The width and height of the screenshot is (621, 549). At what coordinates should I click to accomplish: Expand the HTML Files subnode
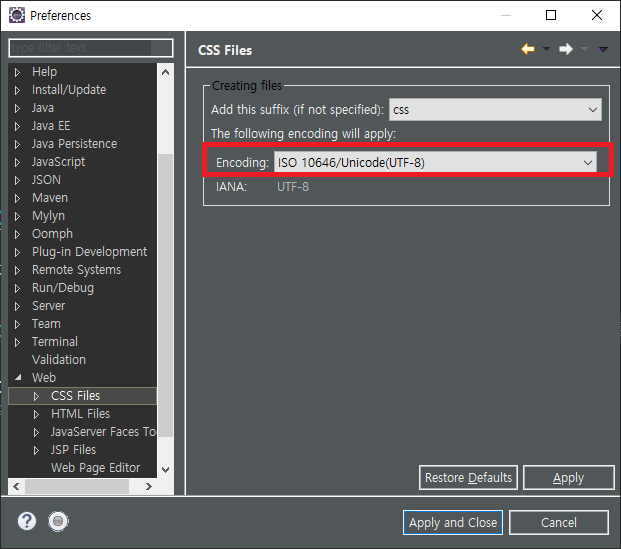point(36,414)
